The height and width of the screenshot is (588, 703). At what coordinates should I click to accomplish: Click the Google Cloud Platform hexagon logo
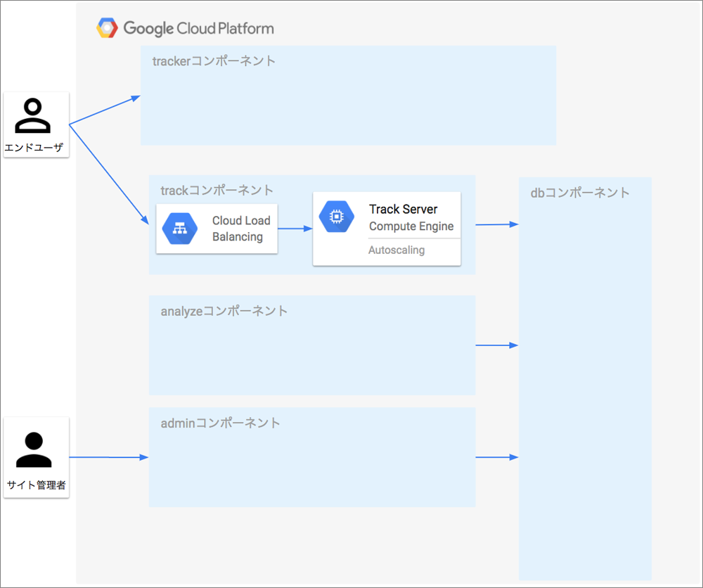[x=107, y=28]
